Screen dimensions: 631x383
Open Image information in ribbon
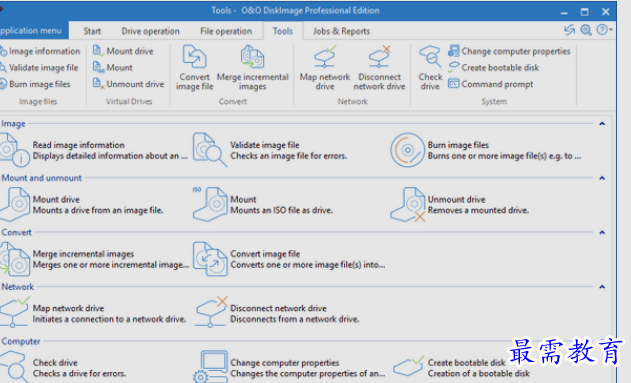40,51
